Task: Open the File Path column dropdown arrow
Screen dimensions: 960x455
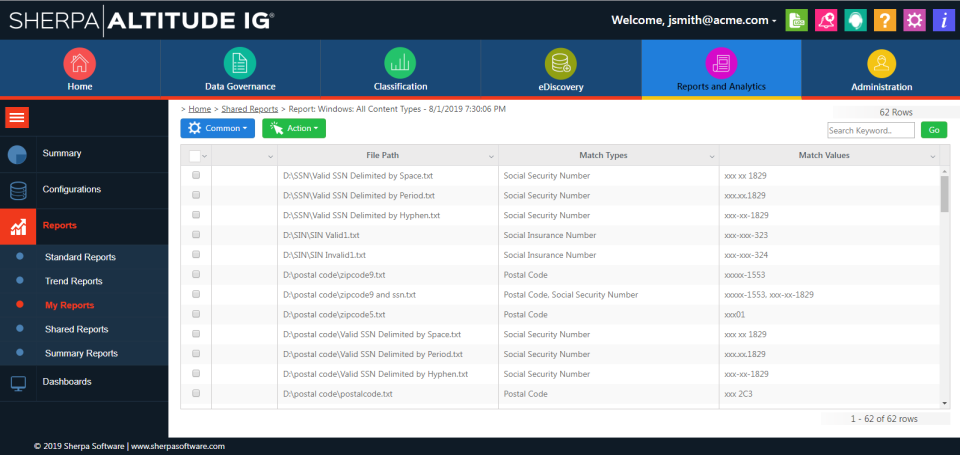Action: coord(491,157)
